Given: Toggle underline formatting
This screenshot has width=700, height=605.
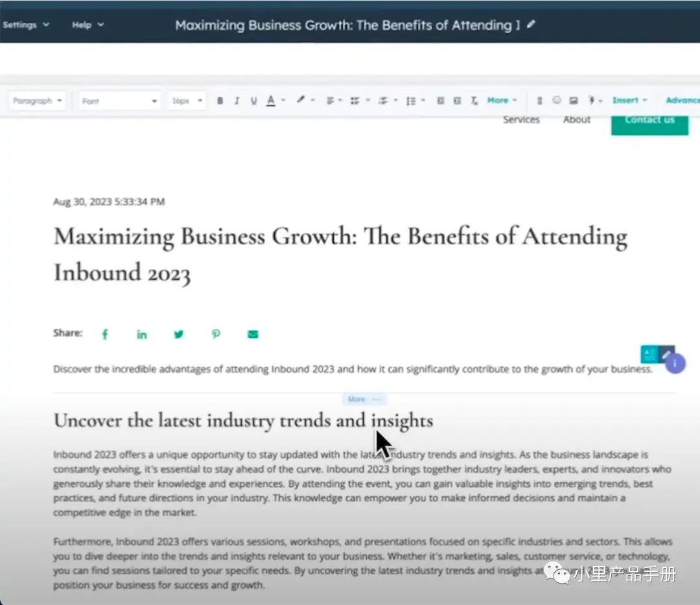Looking at the screenshot, I should coord(253,101).
